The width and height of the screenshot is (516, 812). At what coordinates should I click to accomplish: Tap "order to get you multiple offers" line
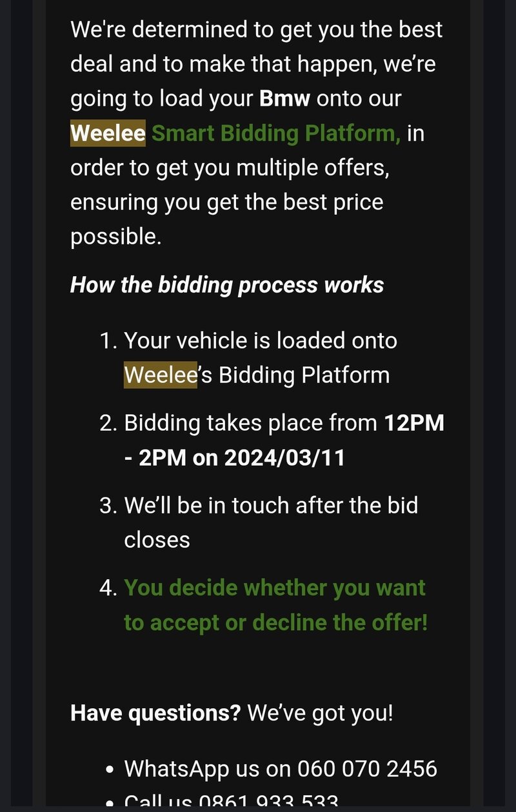click(230, 168)
